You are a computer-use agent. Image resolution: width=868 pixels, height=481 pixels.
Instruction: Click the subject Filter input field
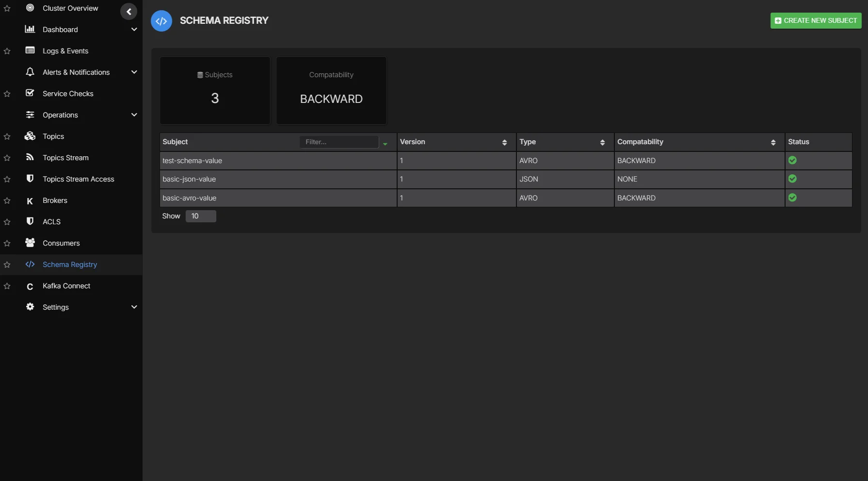coord(339,142)
